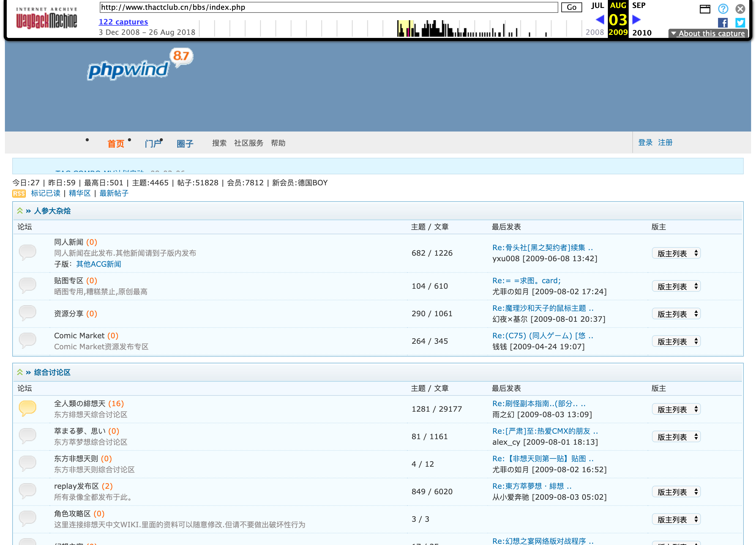Open 版主列表 dropdown for 角色攻略区
This screenshot has width=756, height=545.
coord(676,519)
